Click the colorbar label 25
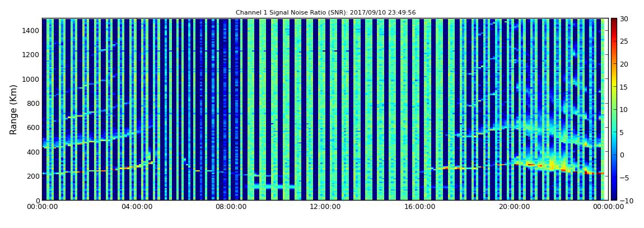The height and width of the screenshot is (228, 644). [x=625, y=41]
